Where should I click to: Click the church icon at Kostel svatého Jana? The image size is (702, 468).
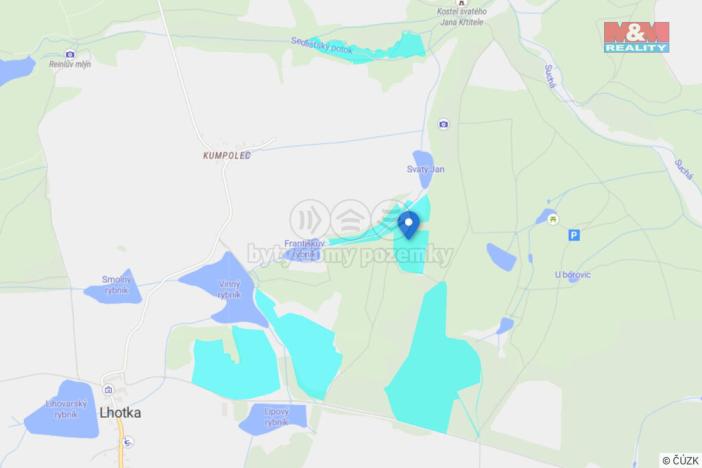461,2
